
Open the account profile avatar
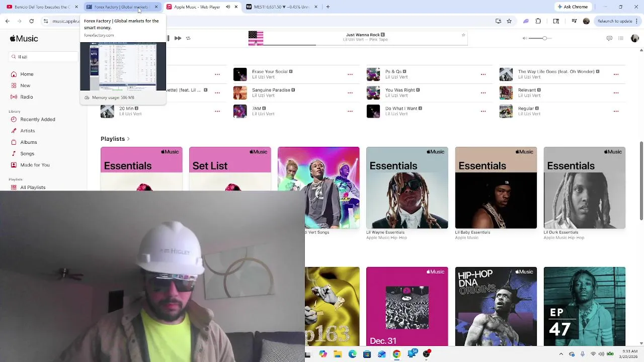click(x=634, y=38)
